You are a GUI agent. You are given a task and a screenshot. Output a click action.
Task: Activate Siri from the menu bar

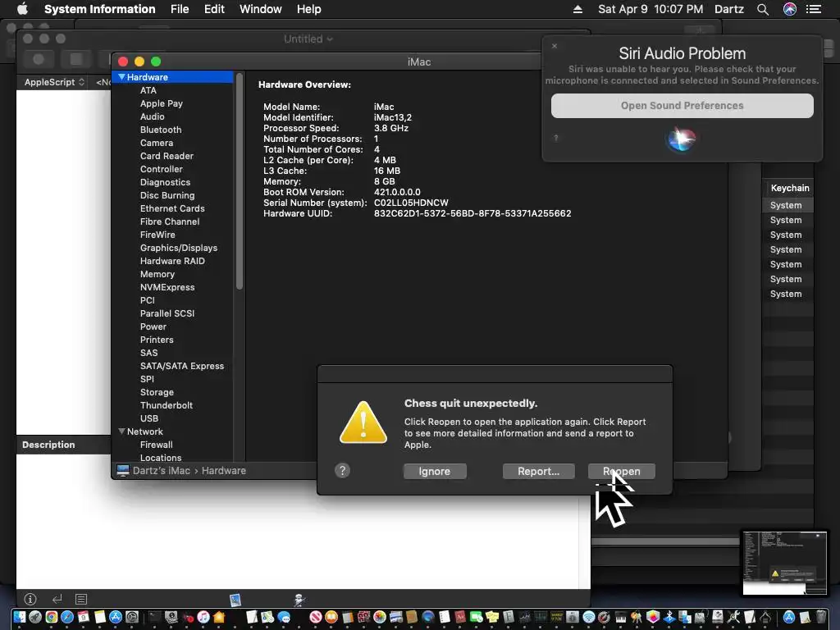(x=789, y=9)
